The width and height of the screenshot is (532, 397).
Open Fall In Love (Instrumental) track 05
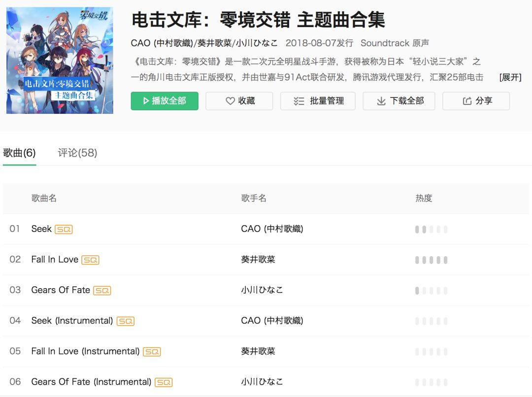86,351
